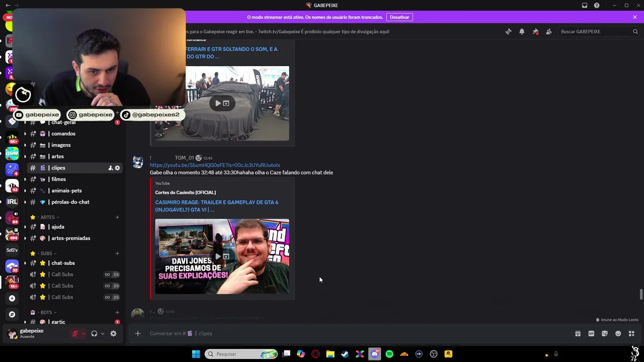Screen dimensions: 644x362
Task: Open Steam from the taskbar
Action: coord(345,354)
